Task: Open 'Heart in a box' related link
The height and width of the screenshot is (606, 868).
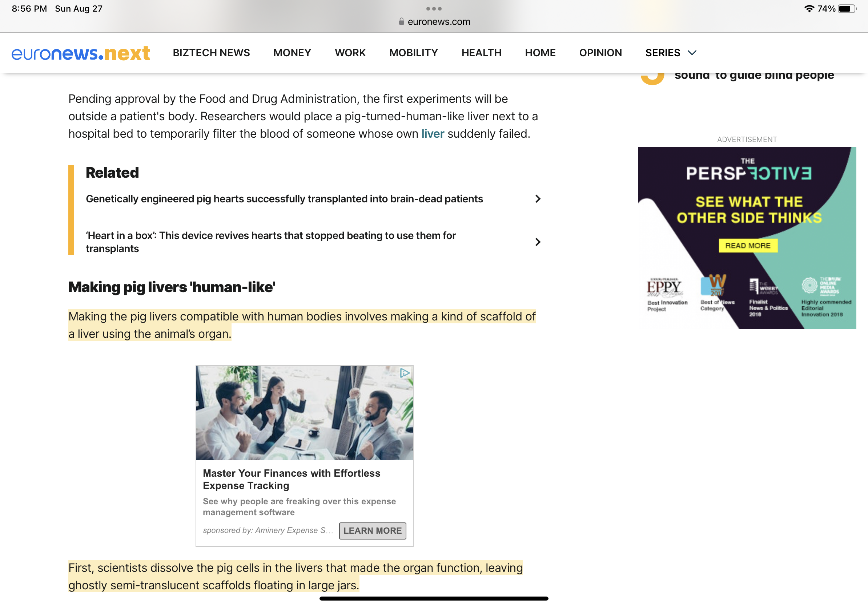Action: [x=271, y=242]
